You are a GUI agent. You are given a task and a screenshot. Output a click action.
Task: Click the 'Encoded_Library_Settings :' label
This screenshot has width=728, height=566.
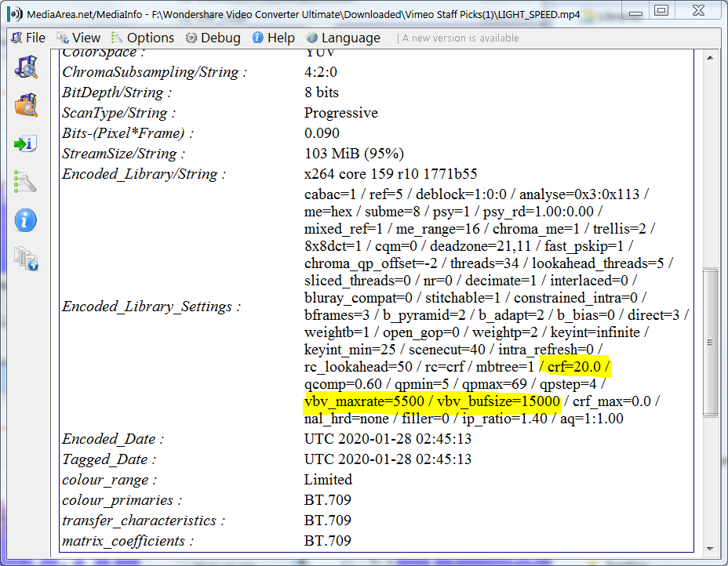(x=151, y=307)
